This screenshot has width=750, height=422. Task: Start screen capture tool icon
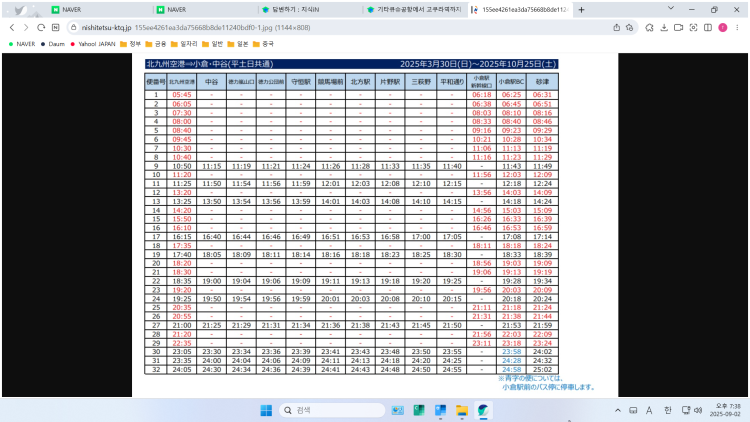tap(693, 28)
